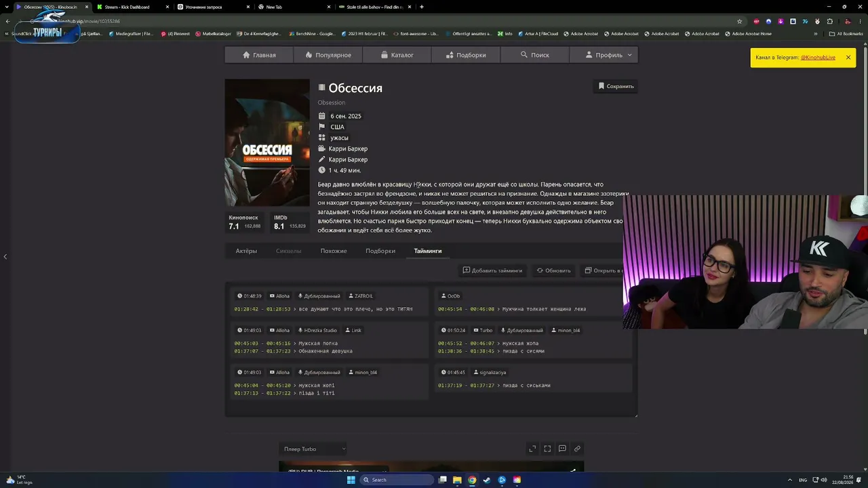The height and width of the screenshot is (488, 868).
Task: Click the Turbo player tag in timings
Action: click(x=483, y=331)
